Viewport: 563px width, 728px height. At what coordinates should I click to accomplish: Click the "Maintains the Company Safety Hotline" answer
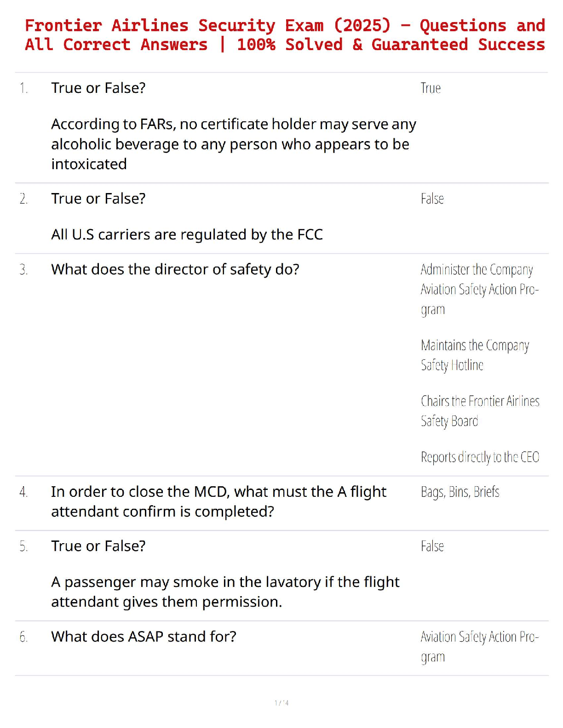[x=475, y=355]
